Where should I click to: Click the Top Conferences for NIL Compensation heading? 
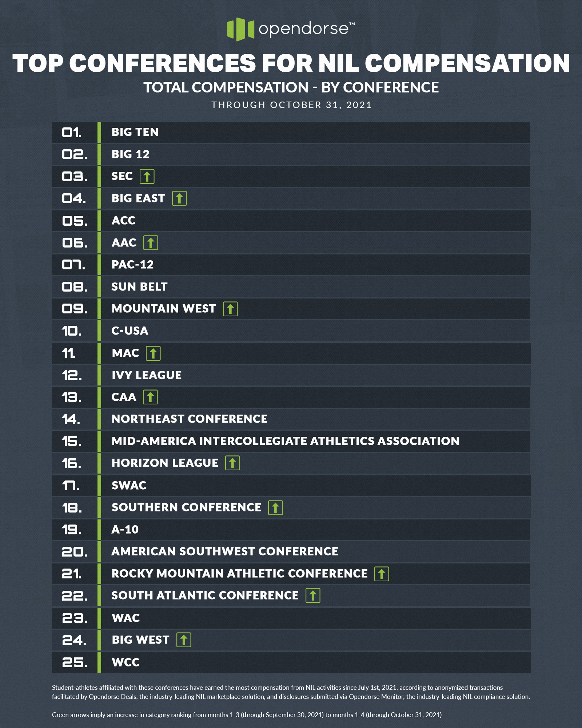point(291,63)
